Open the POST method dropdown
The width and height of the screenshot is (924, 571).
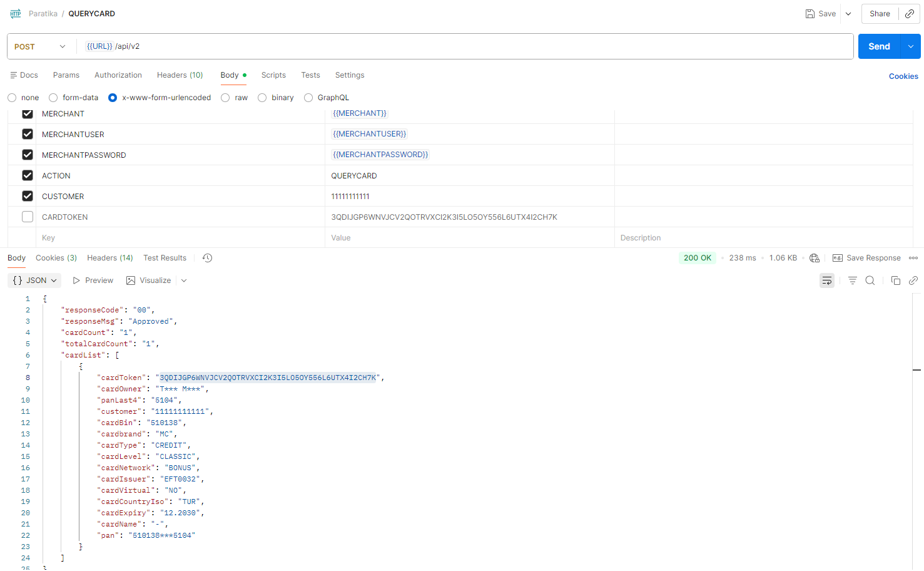(40, 46)
